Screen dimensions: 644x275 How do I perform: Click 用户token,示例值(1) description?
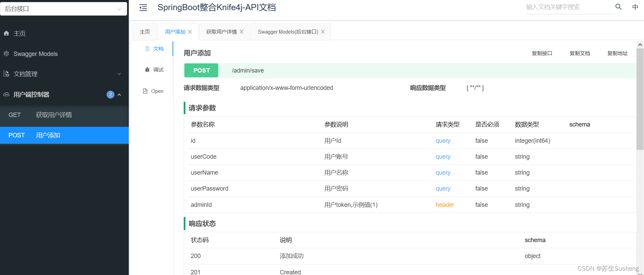click(x=351, y=205)
